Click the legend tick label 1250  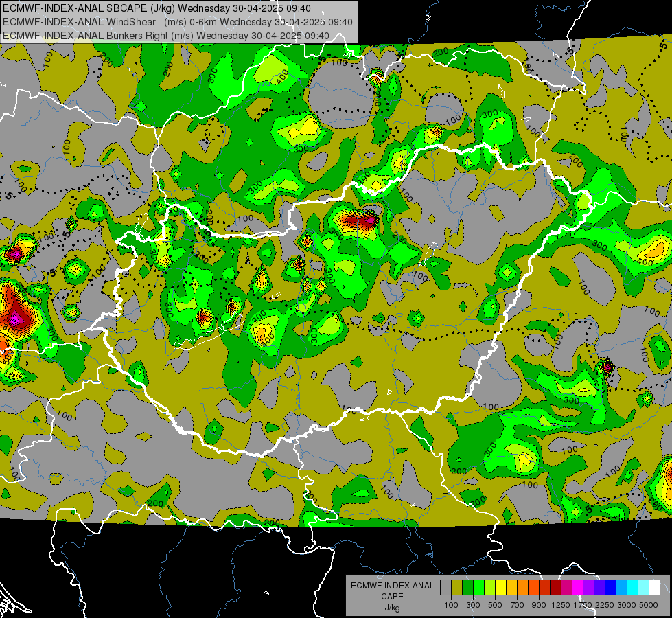point(561,605)
